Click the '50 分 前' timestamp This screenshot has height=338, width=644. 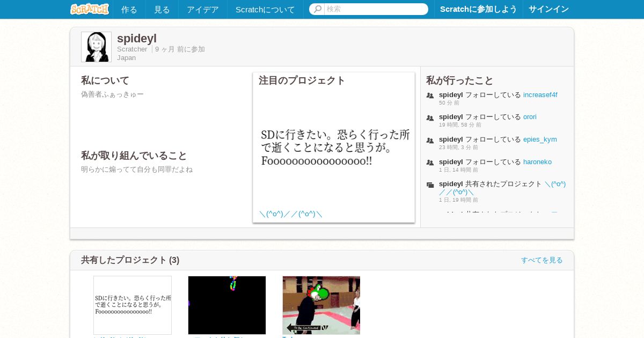coord(449,102)
